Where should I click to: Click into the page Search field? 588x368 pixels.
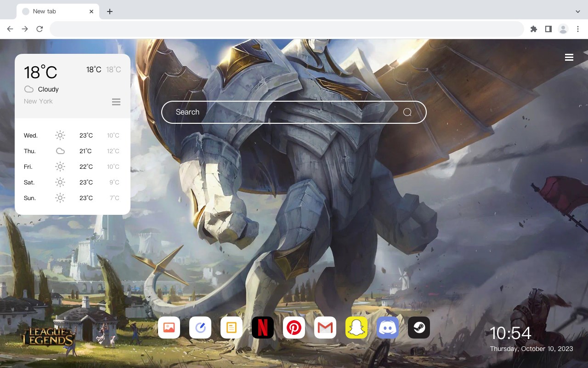pos(294,112)
